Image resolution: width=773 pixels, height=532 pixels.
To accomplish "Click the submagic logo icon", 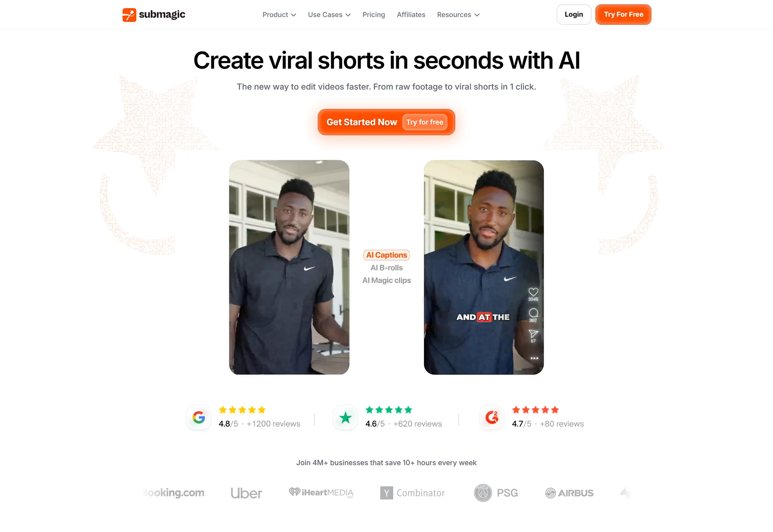I will click(x=129, y=15).
